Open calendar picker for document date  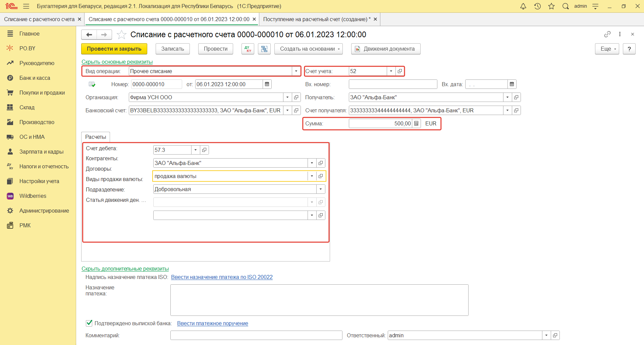(267, 84)
